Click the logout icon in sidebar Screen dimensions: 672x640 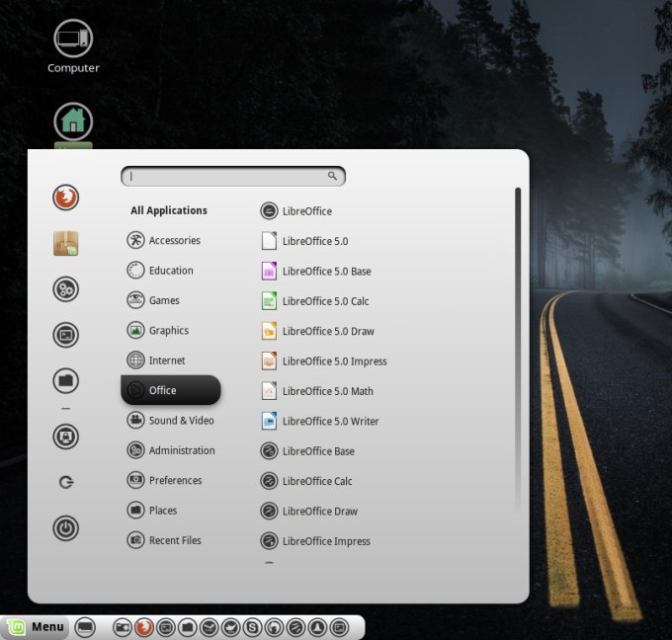(x=65, y=483)
